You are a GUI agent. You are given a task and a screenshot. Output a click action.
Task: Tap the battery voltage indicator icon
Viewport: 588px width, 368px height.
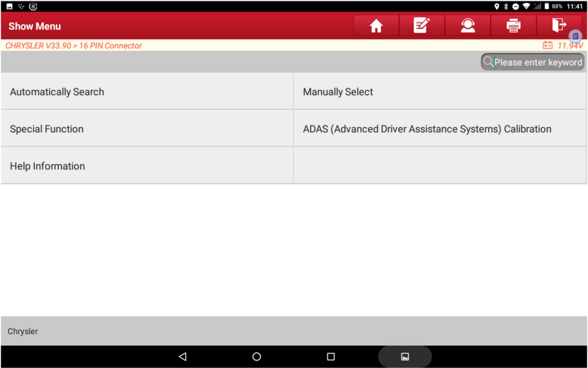click(548, 46)
